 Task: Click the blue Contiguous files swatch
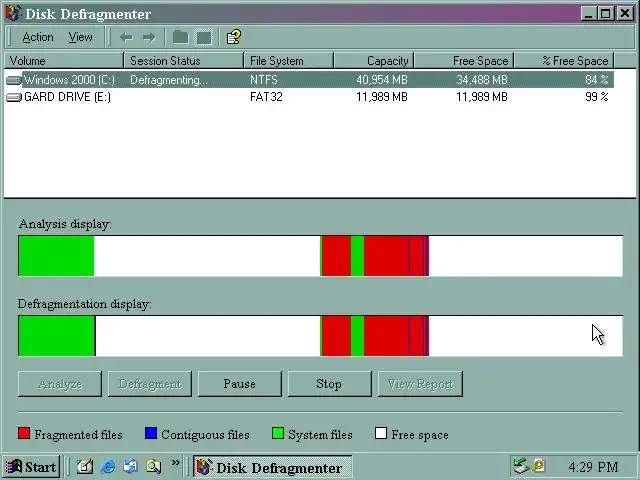point(151,433)
